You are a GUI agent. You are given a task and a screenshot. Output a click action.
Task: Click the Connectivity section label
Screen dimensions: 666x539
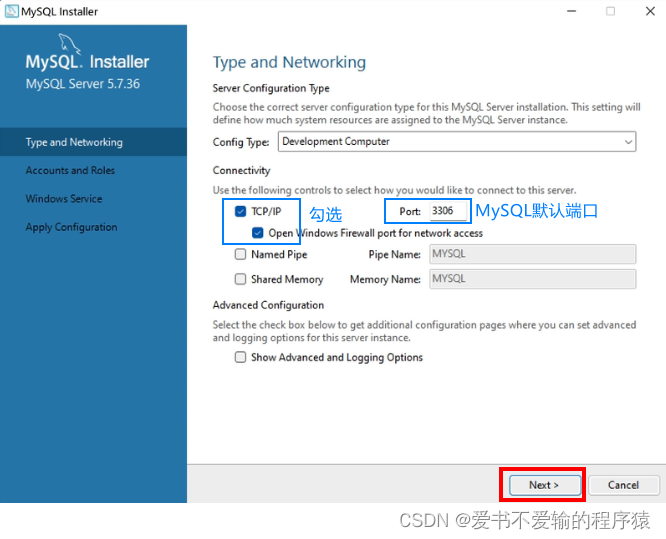click(241, 170)
